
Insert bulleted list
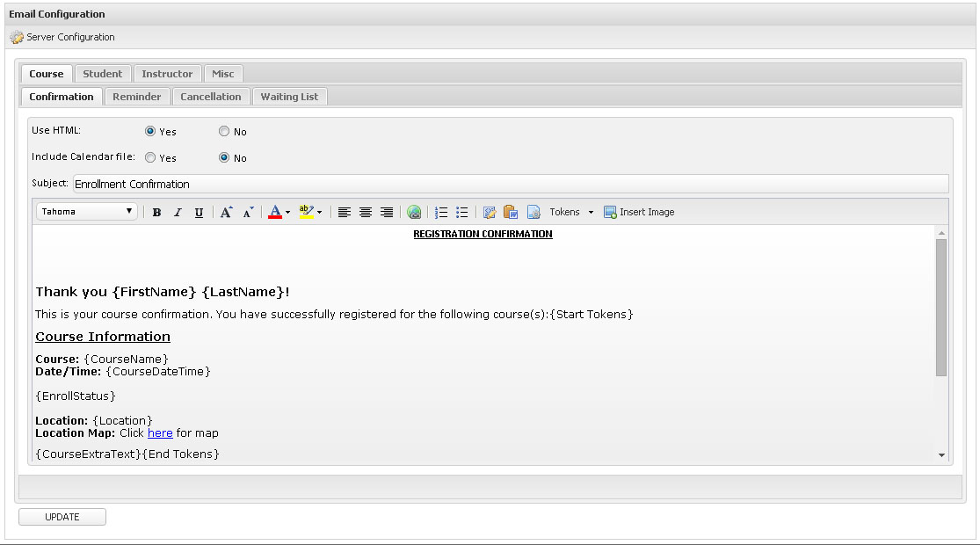462,213
